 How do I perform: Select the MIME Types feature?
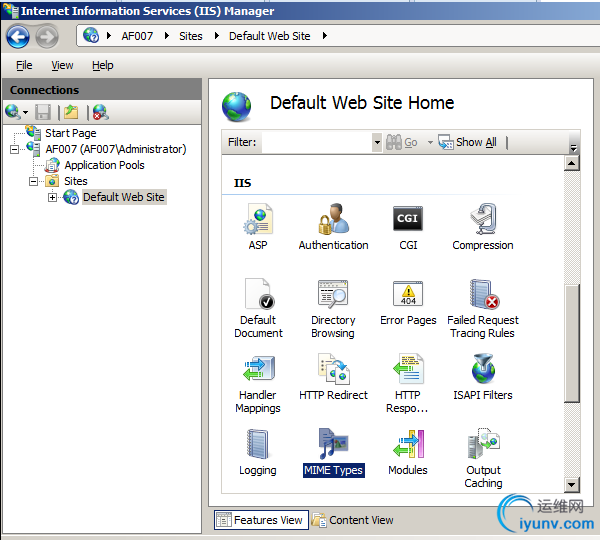coord(334,453)
